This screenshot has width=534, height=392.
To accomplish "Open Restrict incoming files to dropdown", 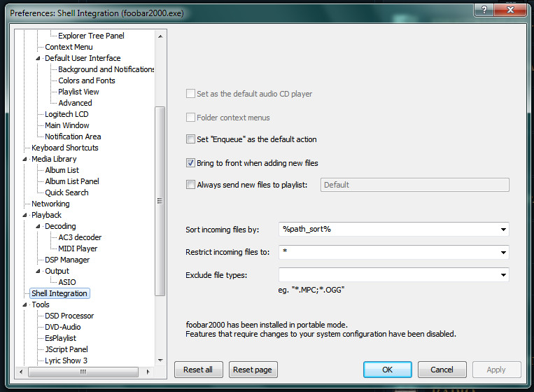I will (503, 253).
